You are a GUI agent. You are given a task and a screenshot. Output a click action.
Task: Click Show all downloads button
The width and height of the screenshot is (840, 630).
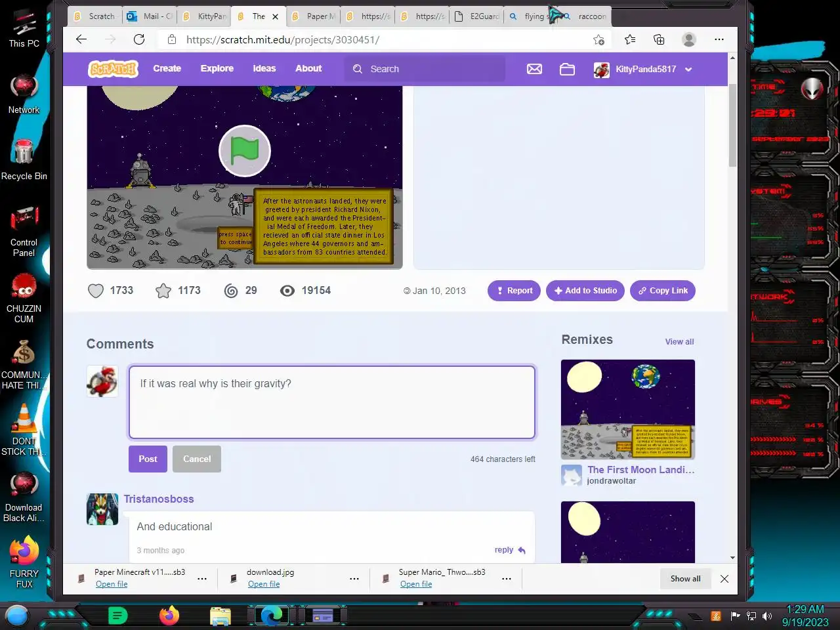pos(685,579)
